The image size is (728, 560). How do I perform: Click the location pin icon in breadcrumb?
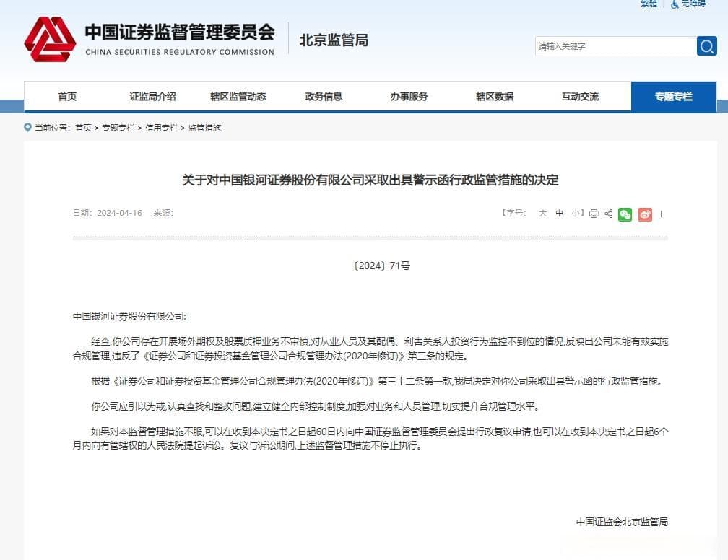pyautogui.click(x=28, y=127)
